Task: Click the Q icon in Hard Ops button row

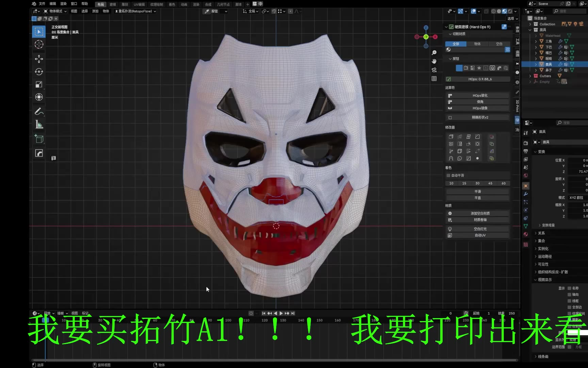Action: click(x=492, y=68)
